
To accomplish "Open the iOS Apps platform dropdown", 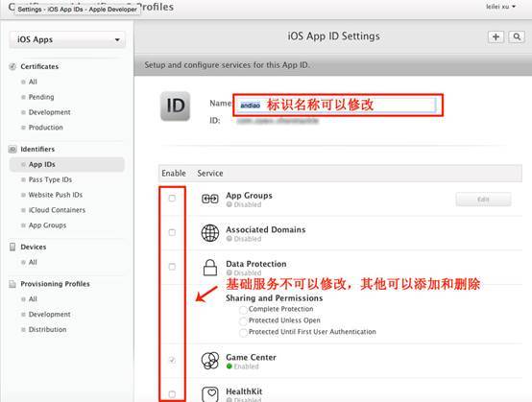I will pos(67,39).
